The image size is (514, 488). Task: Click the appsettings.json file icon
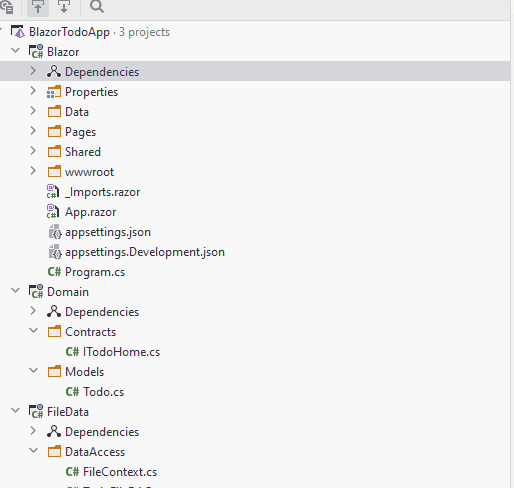click(55, 232)
